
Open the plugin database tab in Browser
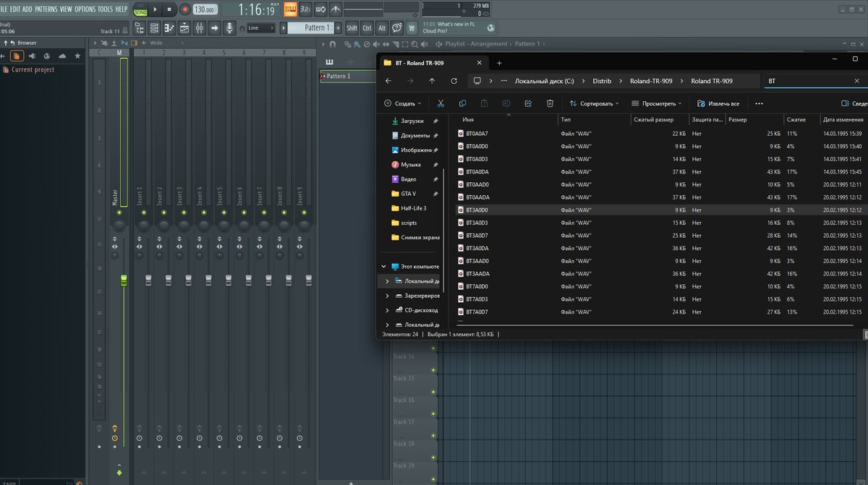pyautogui.click(x=32, y=56)
